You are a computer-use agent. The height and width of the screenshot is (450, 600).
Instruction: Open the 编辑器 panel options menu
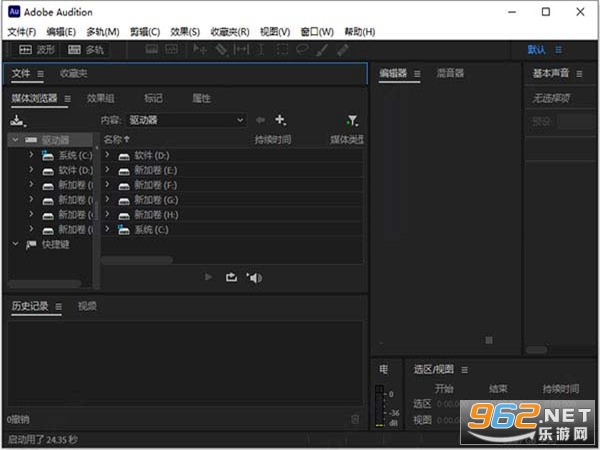pyautogui.click(x=417, y=73)
